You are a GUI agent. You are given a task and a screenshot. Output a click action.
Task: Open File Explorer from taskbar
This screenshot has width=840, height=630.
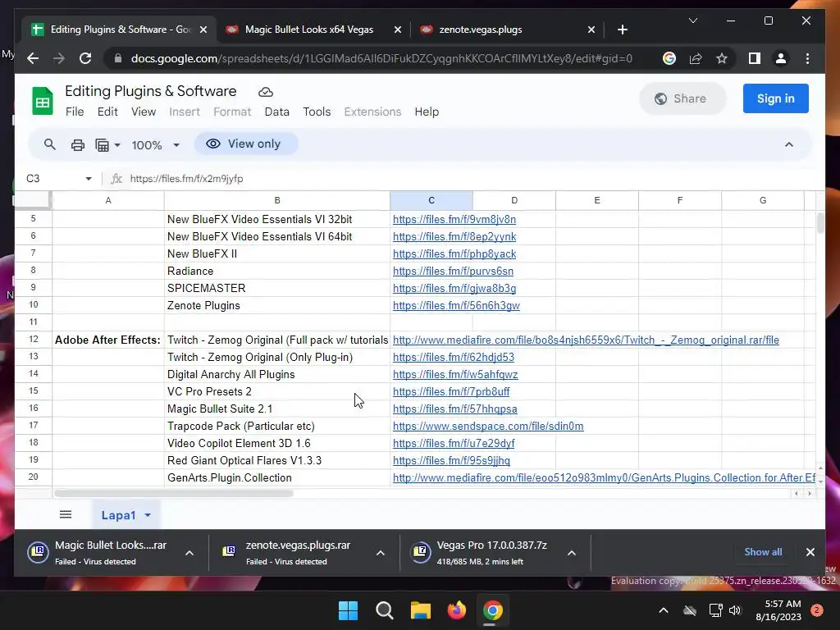[x=421, y=610]
